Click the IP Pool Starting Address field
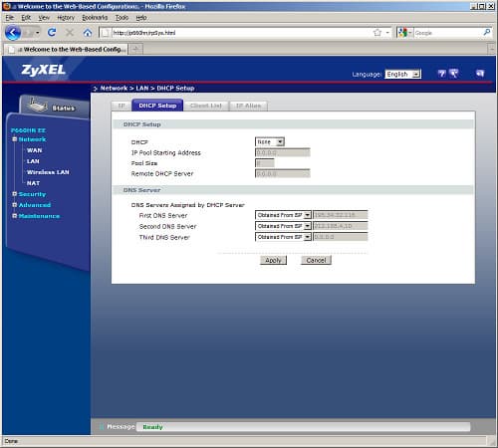The image size is (498, 448). [x=283, y=152]
